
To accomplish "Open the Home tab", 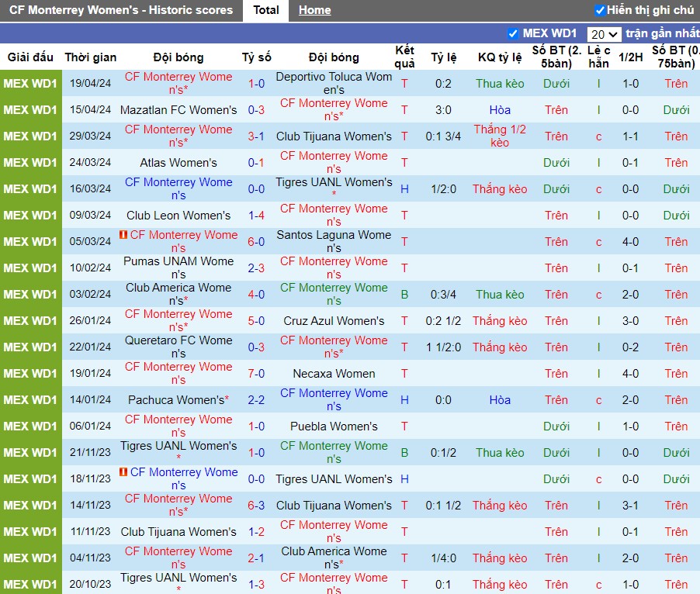I will point(315,10).
